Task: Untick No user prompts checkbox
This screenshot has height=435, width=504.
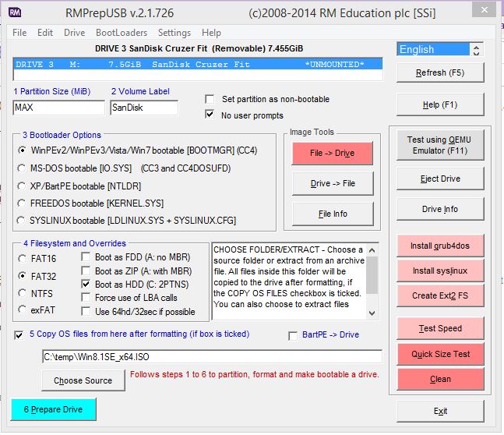Action: [210, 115]
